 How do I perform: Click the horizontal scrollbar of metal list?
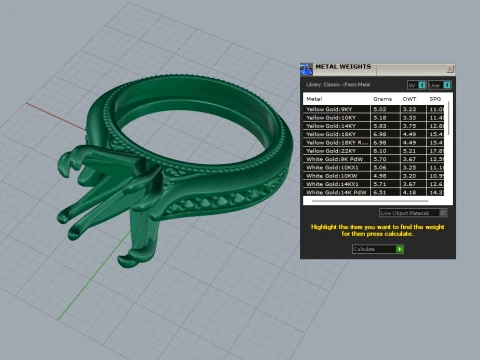[x=370, y=201]
